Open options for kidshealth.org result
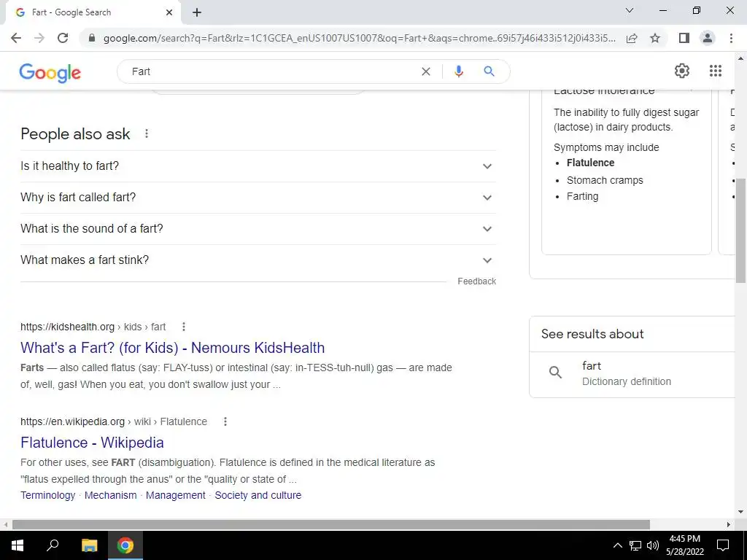The width and height of the screenshot is (747, 560). point(184,327)
